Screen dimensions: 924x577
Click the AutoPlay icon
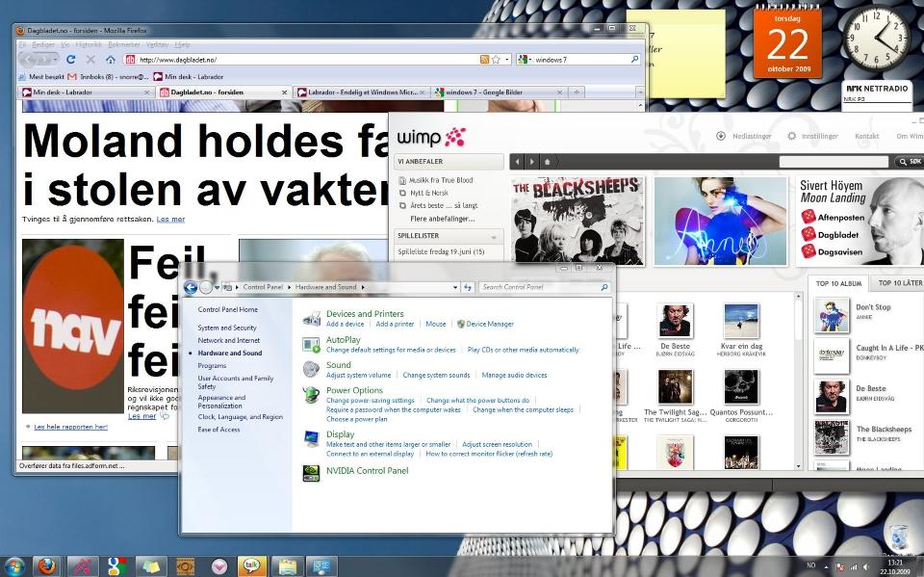311,345
